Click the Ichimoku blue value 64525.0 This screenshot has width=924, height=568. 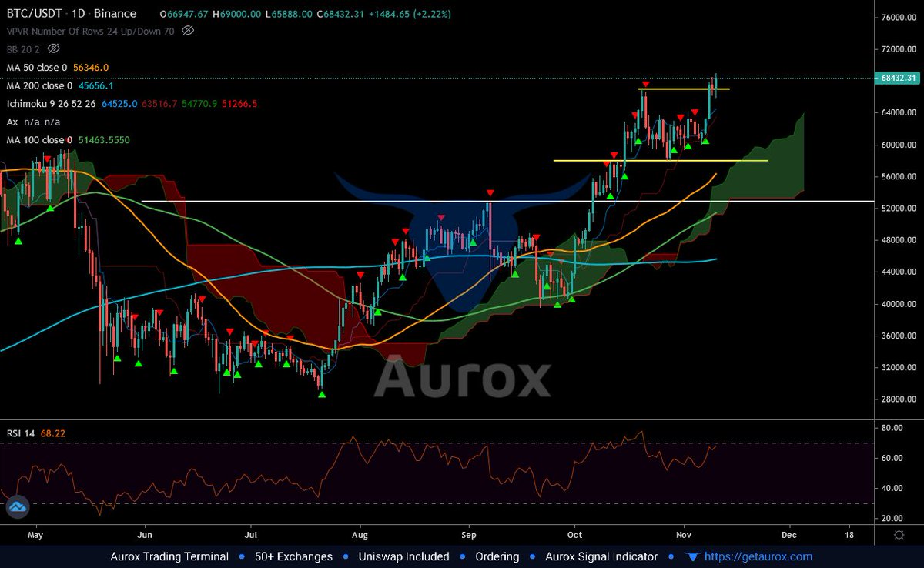[119, 103]
